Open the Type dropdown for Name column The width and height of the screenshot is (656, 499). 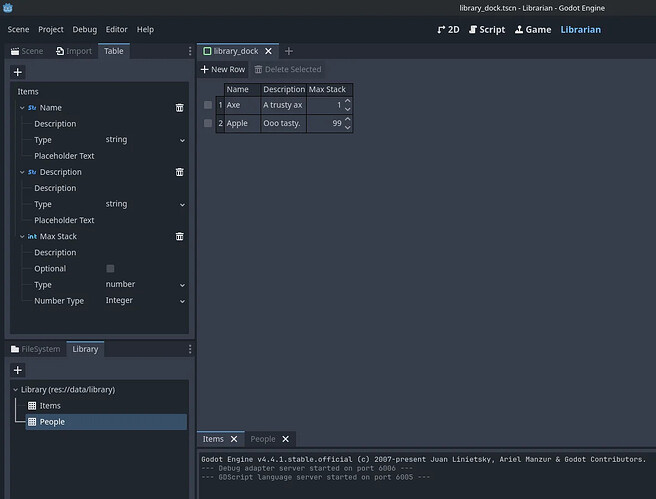pyautogui.click(x=145, y=140)
